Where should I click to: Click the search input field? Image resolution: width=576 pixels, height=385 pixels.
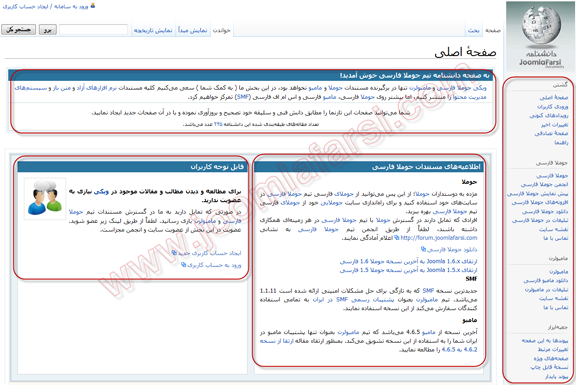pos(93,29)
